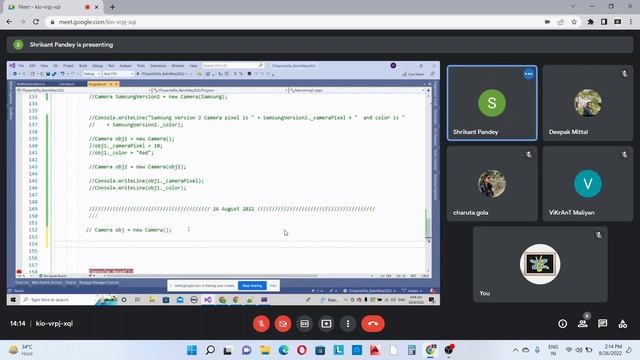640x360 pixels.
Task: Click the Visual Studio search box
Action: [233, 66]
